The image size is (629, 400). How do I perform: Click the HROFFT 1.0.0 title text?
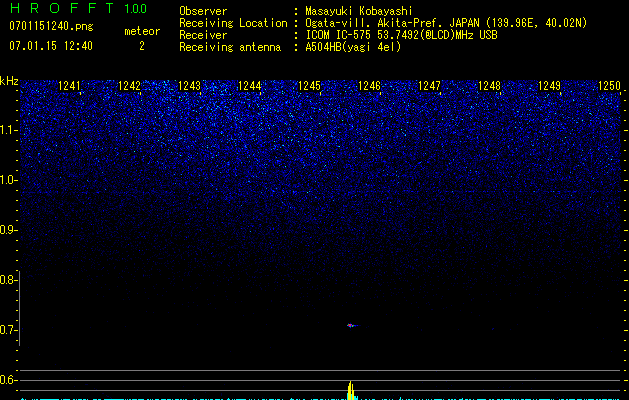click(x=78, y=8)
